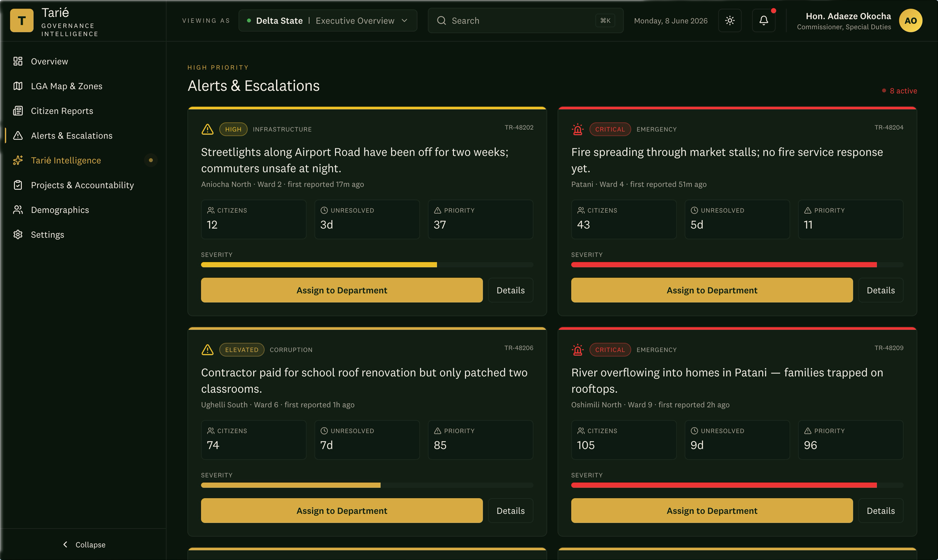Click the ⌘K shortcut badge in search
This screenshot has width=938, height=560.
[605, 20]
